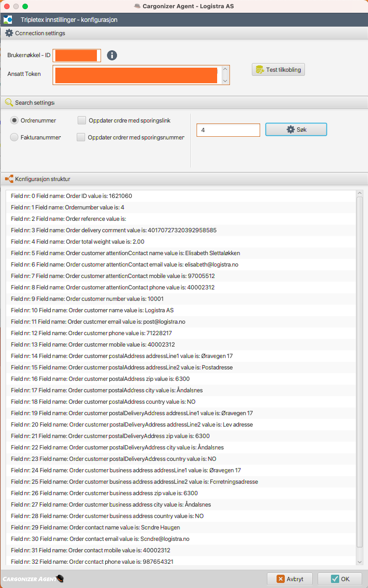Viewport: 368px width, 588px height.
Task: Select row Field nr: 1 Ordernumber
Action: [x=181, y=207]
